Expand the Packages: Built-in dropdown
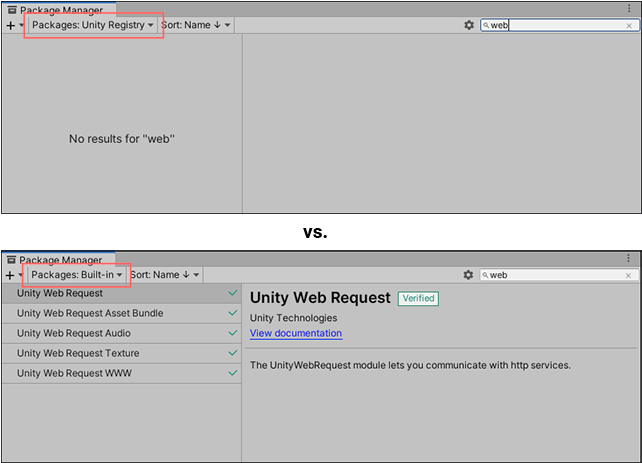Screen dimensions: 642x463 coord(77,274)
